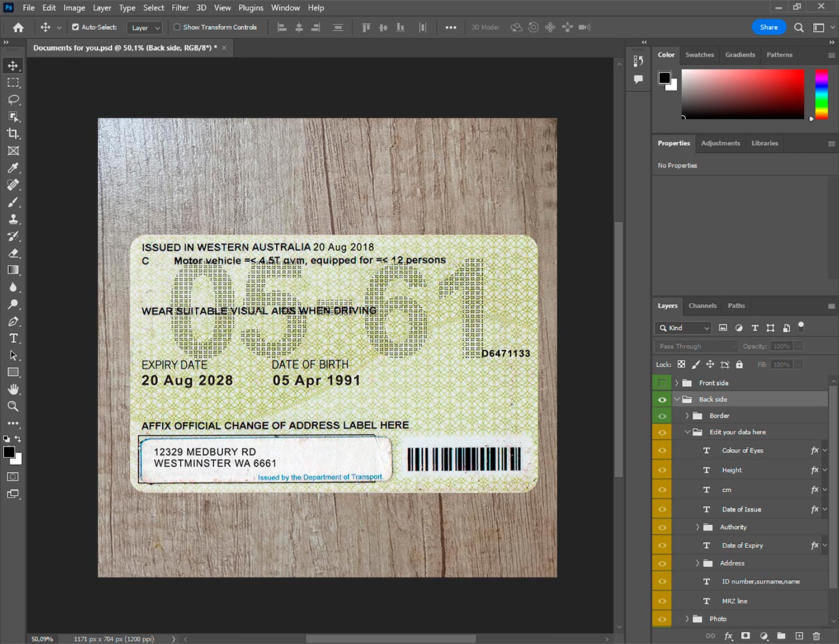The width and height of the screenshot is (839, 644).
Task: Activate the Eraser tool
Action: (x=13, y=253)
